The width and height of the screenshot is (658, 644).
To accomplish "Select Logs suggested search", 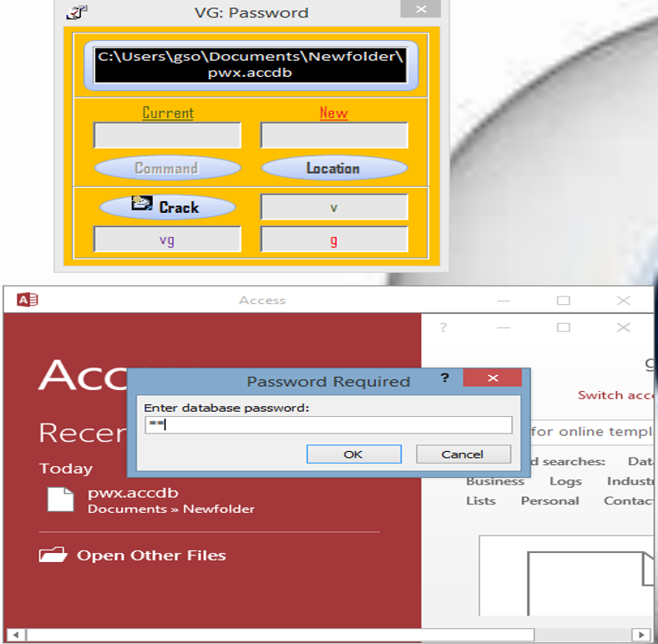I will click(565, 481).
